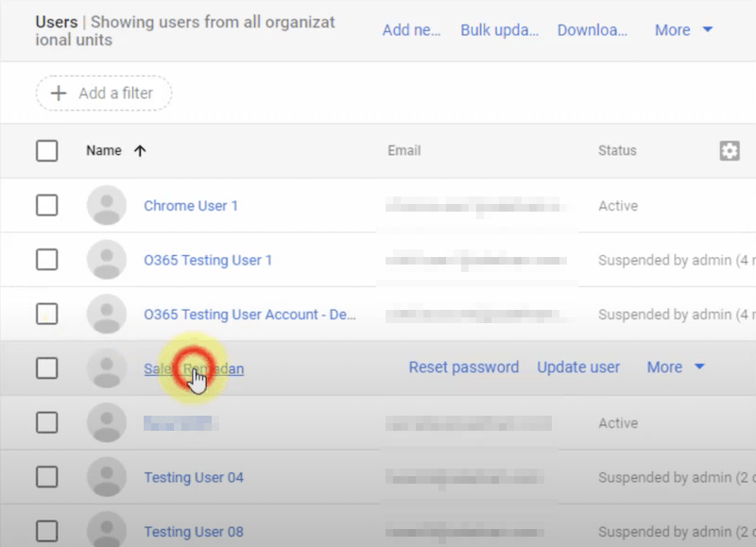This screenshot has height=547, width=756.
Task: Open the Testing User 08 profile link
Action: (x=193, y=532)
